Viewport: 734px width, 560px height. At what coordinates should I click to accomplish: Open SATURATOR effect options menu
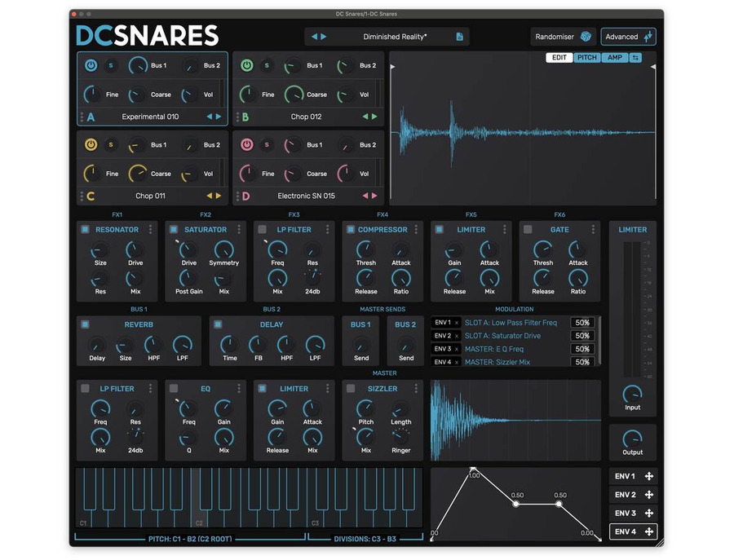pos(239,229)
